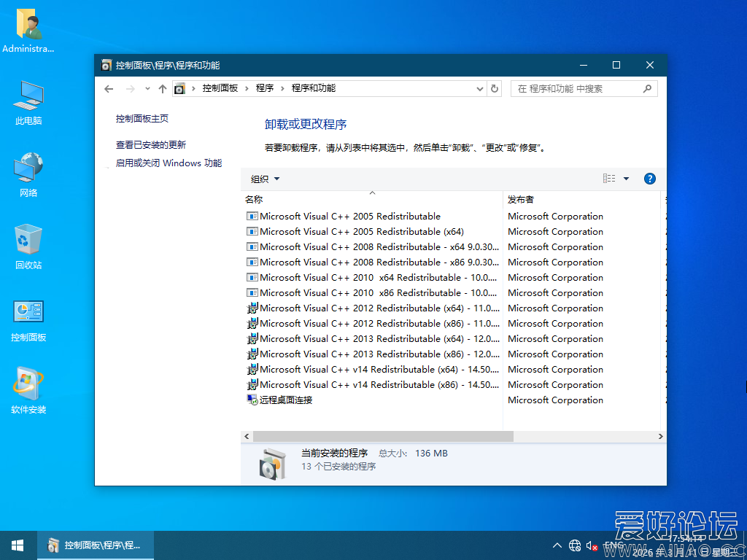
Task: Click icon of Visual C++ 2012 Redistributable (x64)
Action: [252, 308]
